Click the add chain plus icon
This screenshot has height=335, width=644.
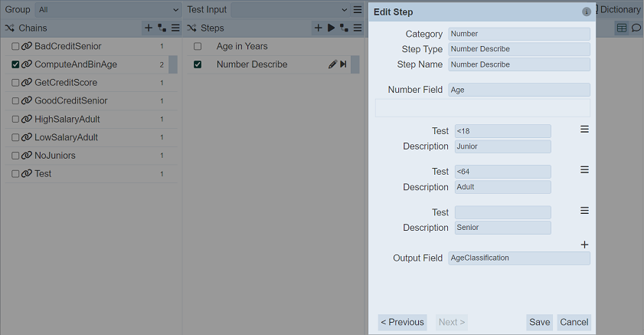(x=149, y=28)
